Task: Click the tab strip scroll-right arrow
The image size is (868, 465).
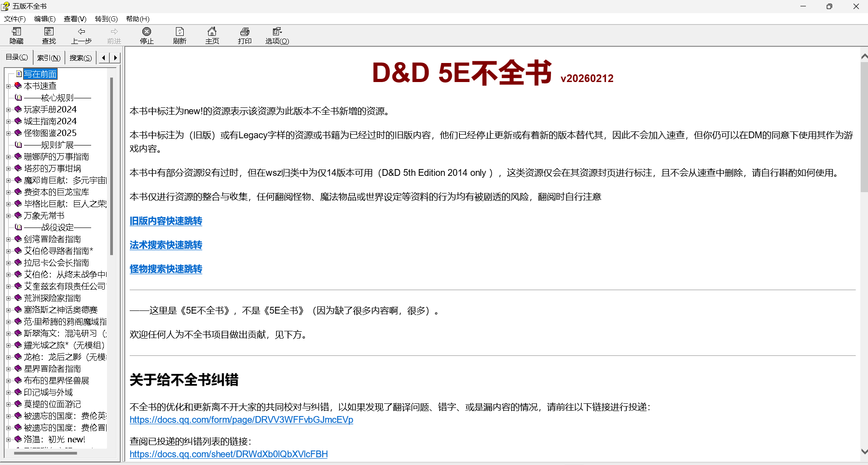Action: click(x=115, y=58)
